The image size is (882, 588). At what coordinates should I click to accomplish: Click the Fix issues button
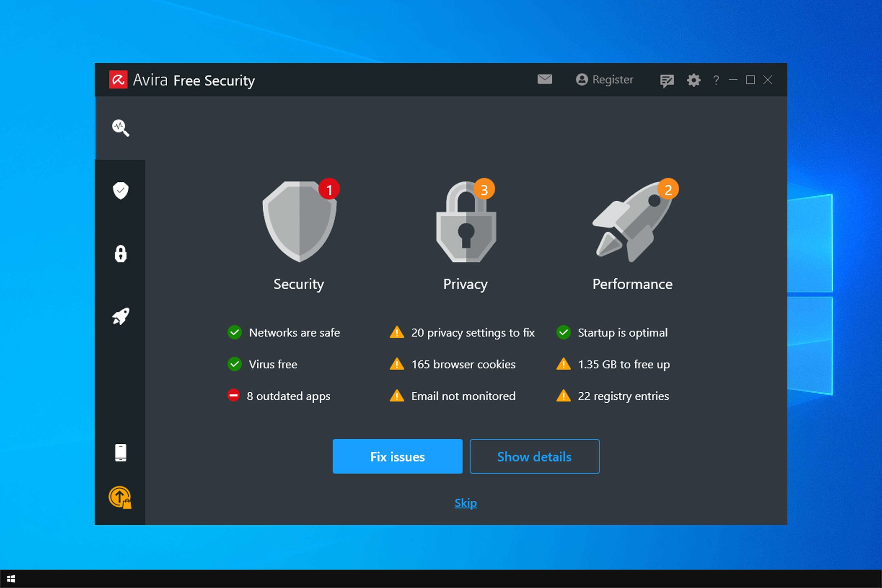[x=397, y=456]
